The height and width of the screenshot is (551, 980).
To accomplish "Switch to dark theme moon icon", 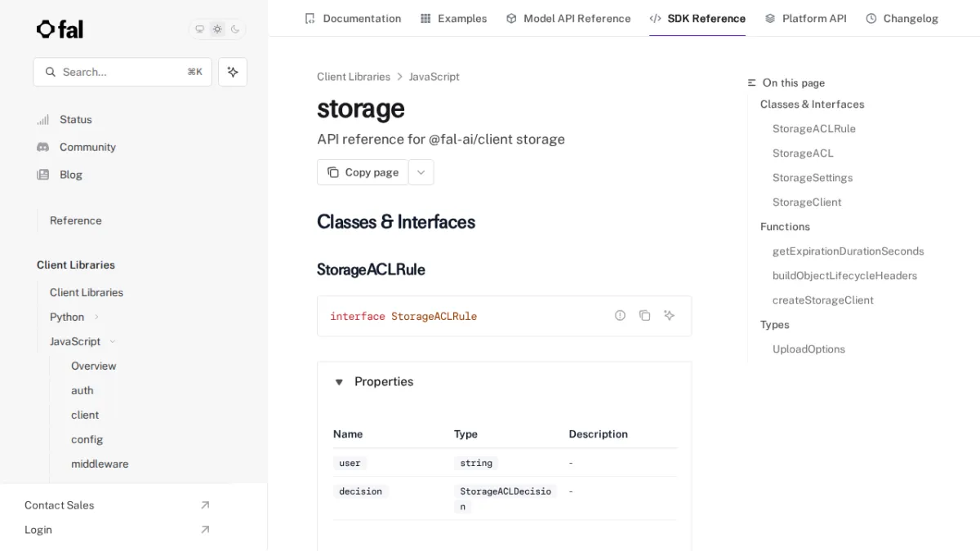I will [x=235, y=29].
